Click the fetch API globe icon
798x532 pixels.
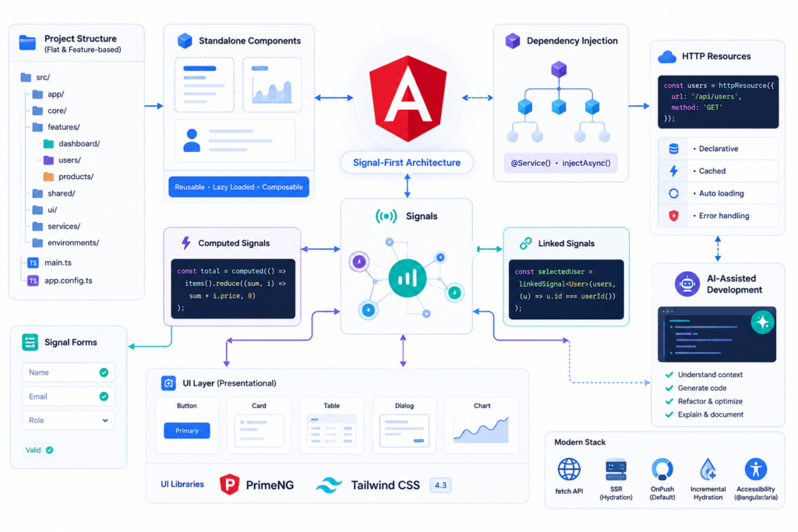(569, 470)
